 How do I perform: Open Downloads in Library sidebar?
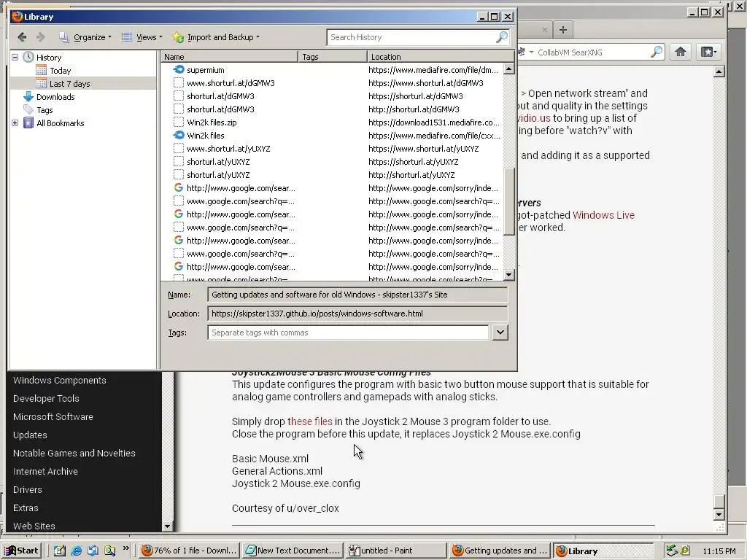click(55, 97)
